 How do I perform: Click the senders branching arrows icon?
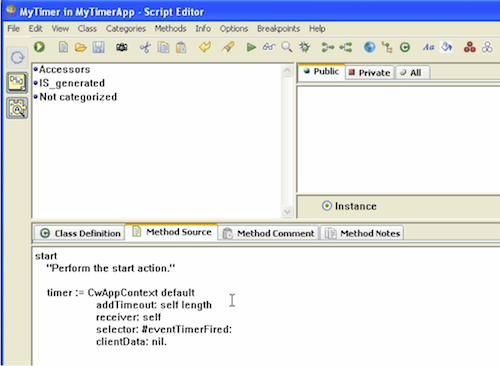328,47
